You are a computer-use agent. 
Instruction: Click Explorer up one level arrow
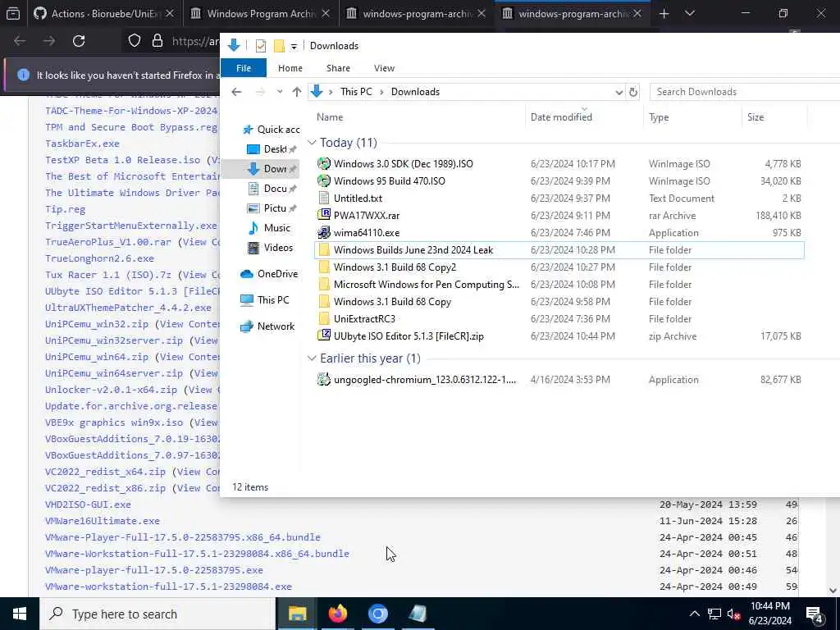[297, 92]
